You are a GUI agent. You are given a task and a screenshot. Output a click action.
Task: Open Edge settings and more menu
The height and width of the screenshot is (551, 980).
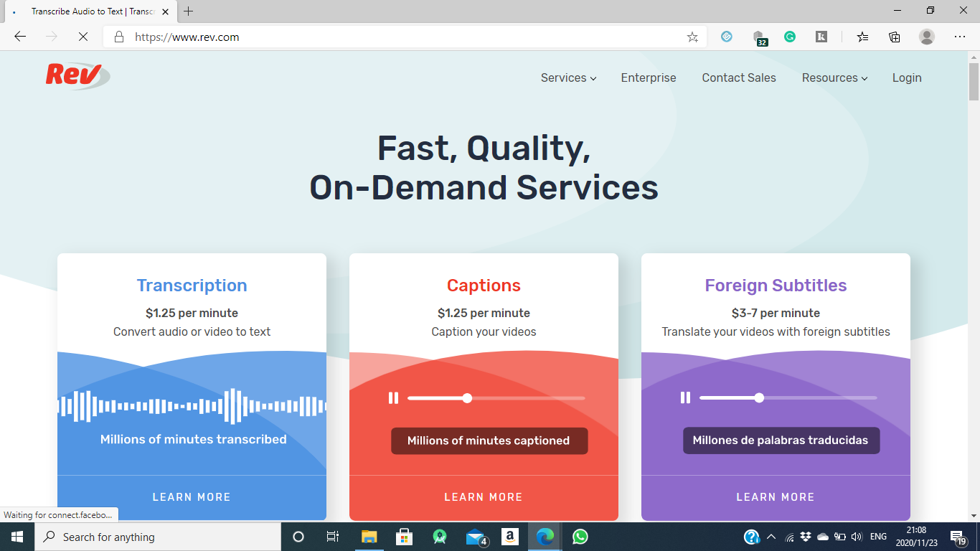tap(960, 37)
